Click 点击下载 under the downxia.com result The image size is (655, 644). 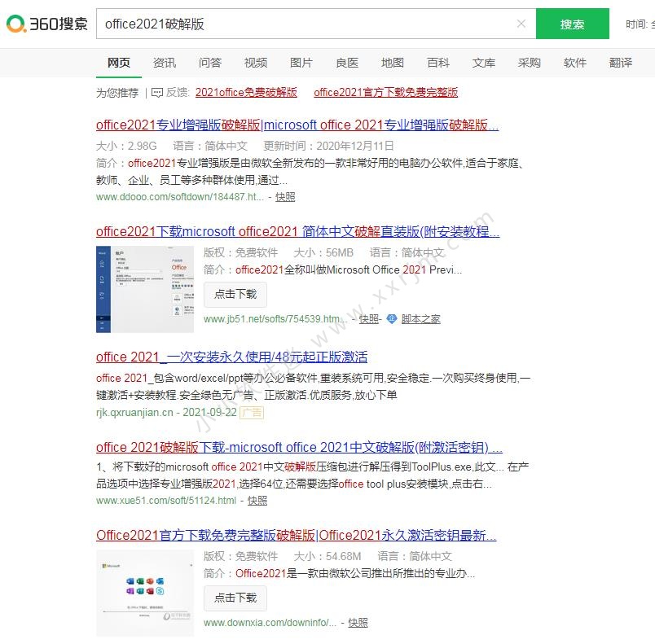pos(235,598)
